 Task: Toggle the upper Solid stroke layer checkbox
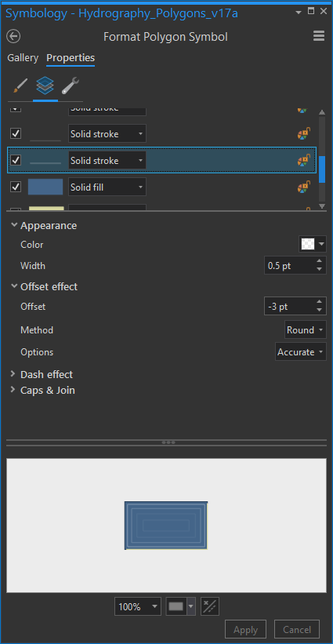16,133
